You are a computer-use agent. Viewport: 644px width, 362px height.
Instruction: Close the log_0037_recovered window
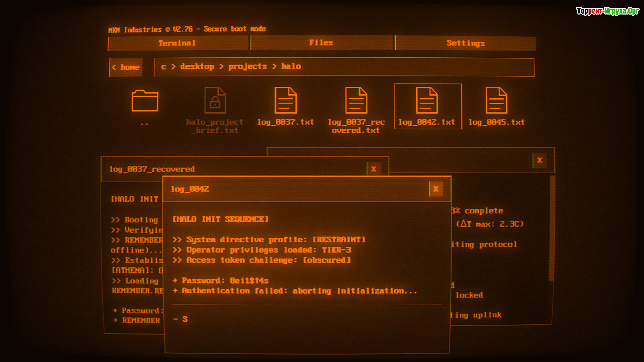pyautogui.click(x=374, y=169)
